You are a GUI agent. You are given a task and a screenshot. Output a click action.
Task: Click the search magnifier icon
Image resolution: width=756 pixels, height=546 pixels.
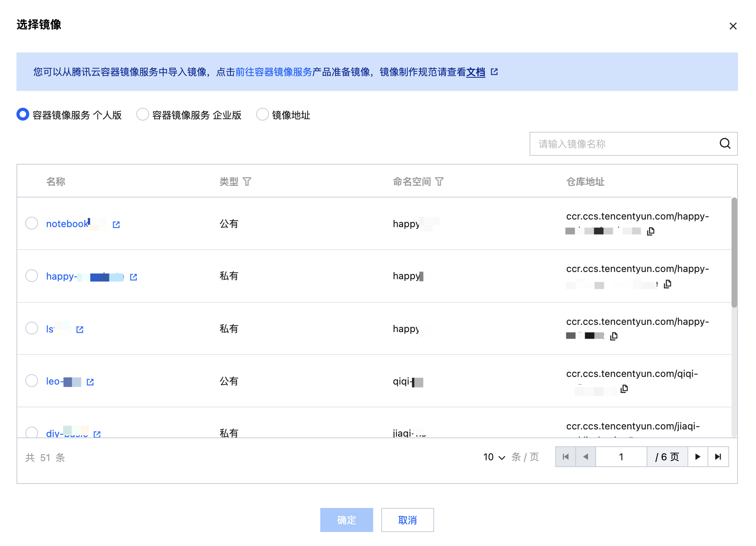(725, 144)
